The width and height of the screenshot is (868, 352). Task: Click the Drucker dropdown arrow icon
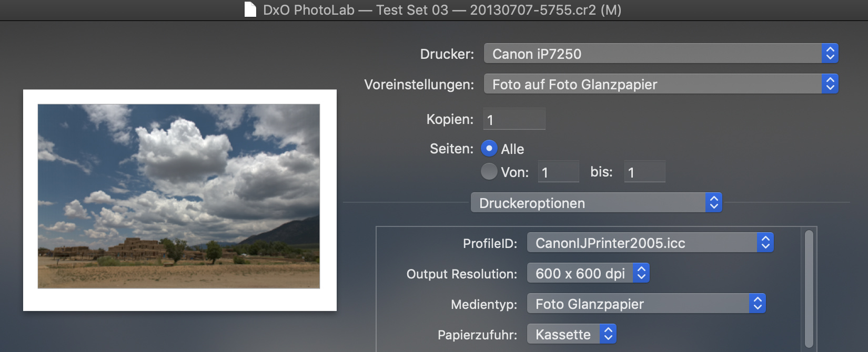(x=830, y=54)
